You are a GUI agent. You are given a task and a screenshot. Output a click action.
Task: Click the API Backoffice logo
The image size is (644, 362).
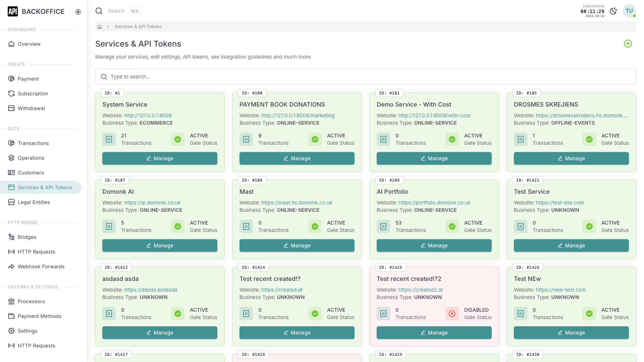pyautogui.click(x=36, y=11)
